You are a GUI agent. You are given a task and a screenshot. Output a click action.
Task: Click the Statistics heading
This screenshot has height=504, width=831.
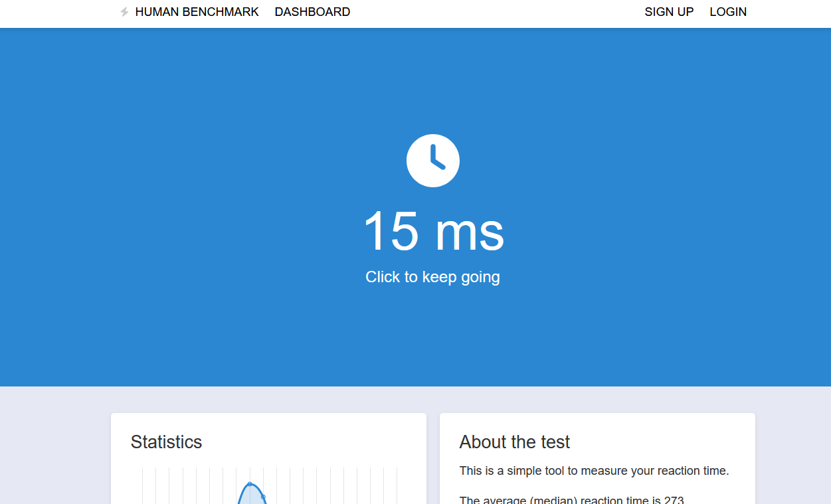(x=166, y=442)
